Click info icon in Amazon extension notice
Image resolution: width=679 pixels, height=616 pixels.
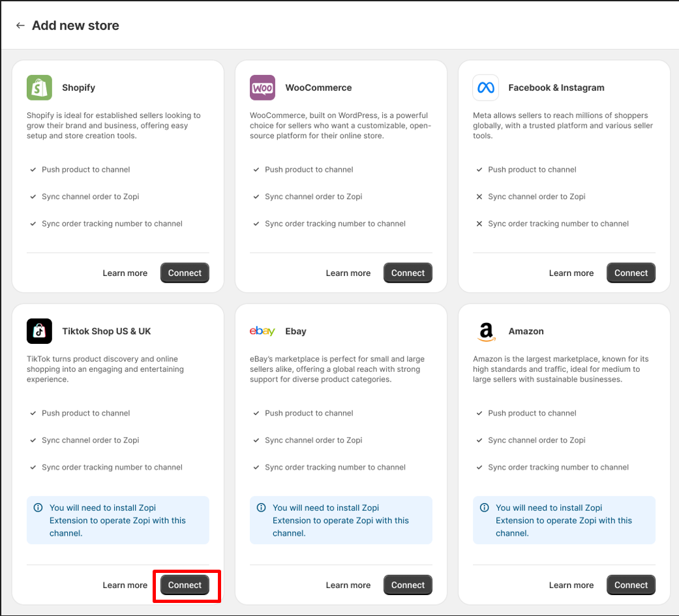(x=485, y=507)
